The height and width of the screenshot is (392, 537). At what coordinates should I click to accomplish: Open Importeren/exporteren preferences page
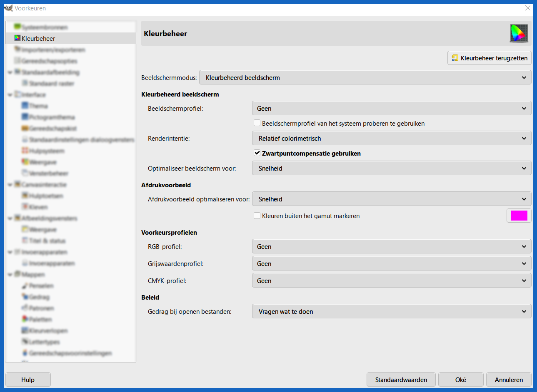click(x=53, y=50)
